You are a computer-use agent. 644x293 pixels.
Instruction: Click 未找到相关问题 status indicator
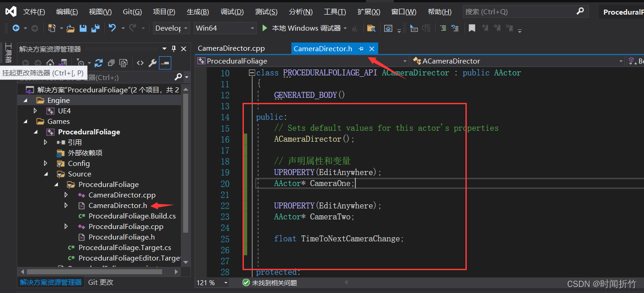coord(270,282)
